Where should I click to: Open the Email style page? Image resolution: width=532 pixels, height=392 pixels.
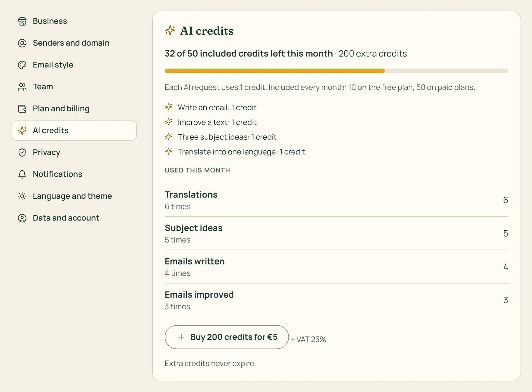(74, 65)
